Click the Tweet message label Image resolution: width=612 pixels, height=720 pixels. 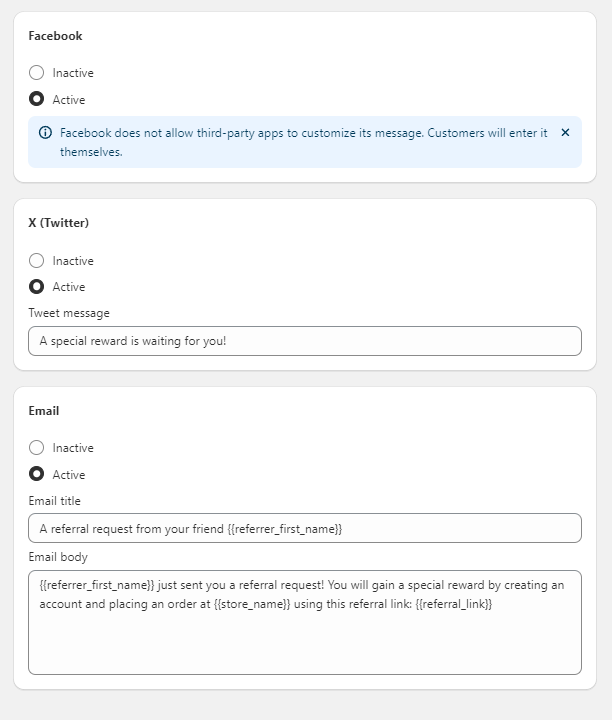coord(69,313)
